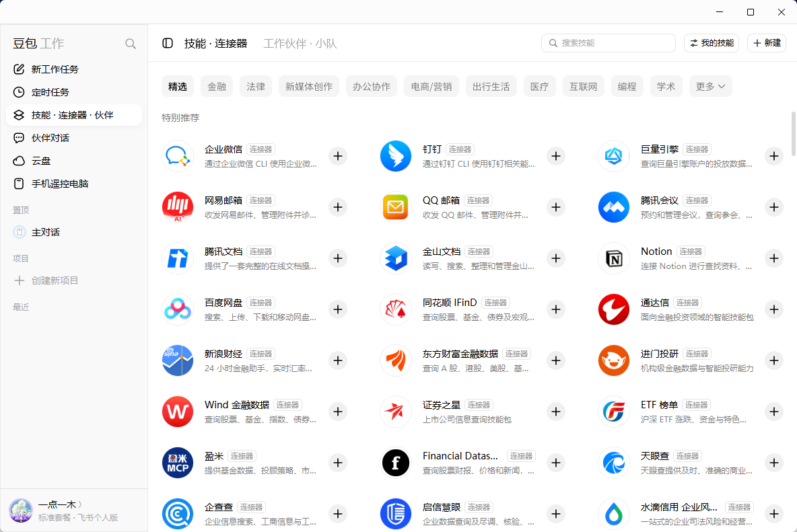The image size is (797, 532).
Task: Open the pinned 主对话 conversation
Action: point(73,232)
